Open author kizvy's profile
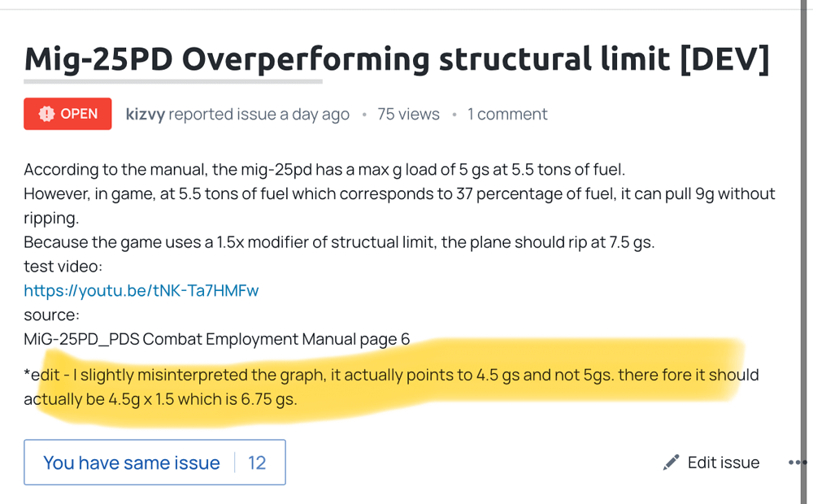Viewport: 813px width, 504px height. (x=145, y=115)
